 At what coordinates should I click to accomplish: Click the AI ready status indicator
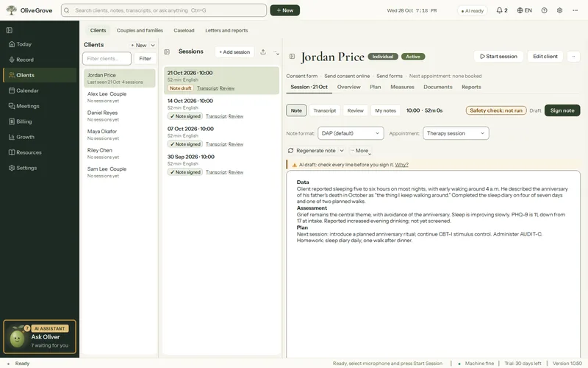(x=472, y=10)
